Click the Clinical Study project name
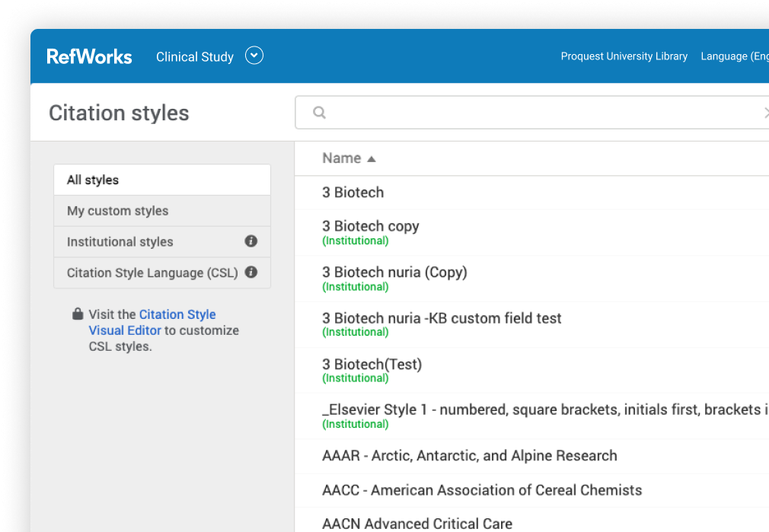The height and width of the screenshot is (532, 769). tap(195, 57)
